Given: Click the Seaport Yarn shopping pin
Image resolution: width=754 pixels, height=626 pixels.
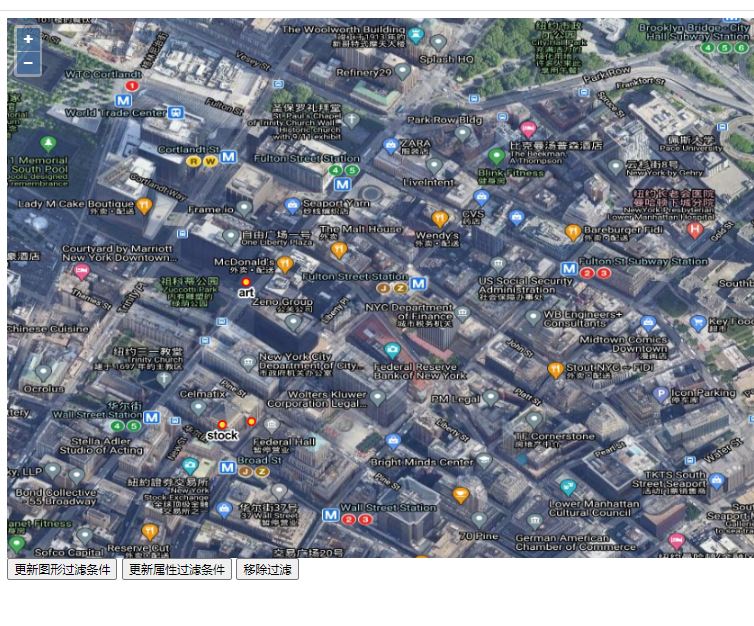Looking at the screenshot, I should [x=292, y=206].
